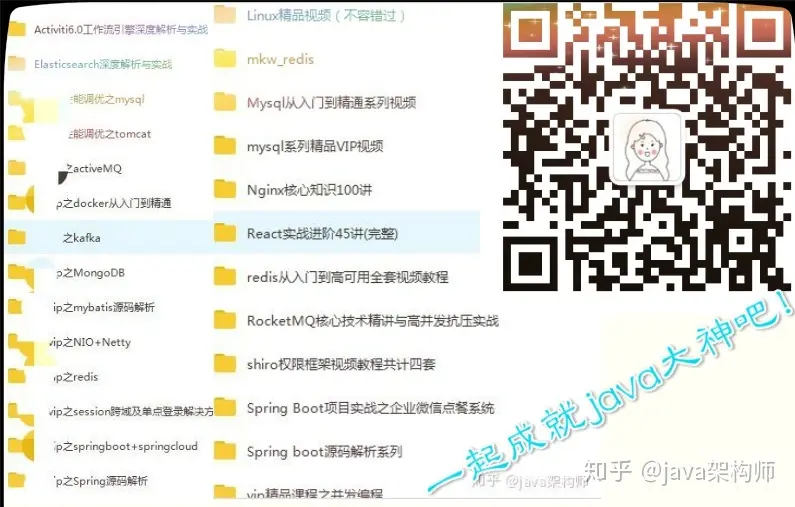Viewport: 795px width, 507px height.
Task: Click the folder icon beside mybatis源码解析
Action: click(x=16, y=307)
